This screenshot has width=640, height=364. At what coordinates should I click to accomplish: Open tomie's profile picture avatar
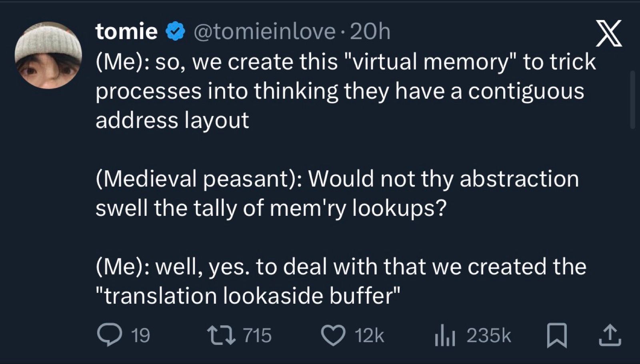pos(48,55)
